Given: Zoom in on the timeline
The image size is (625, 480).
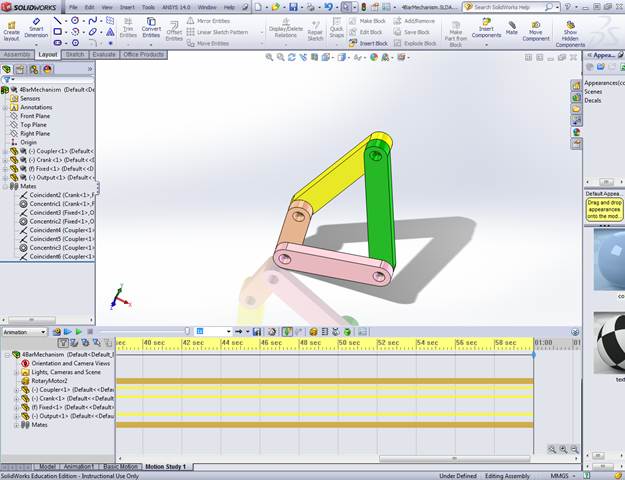Looking at the screenshot, I should [x=563, y=449].
